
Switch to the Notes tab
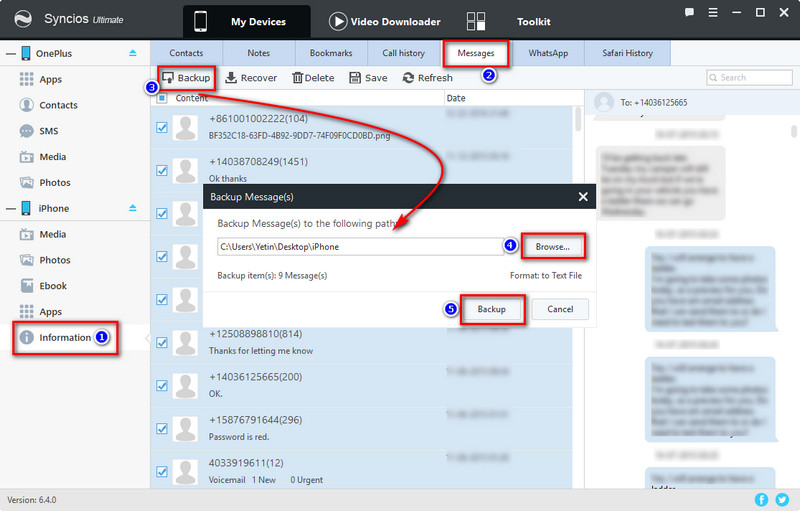pos(259,53)
